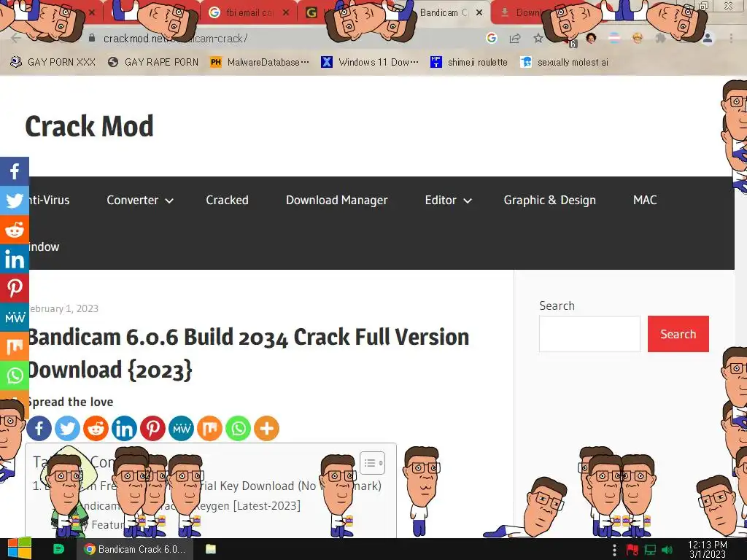Click LinkedIn icon in left sidebar
The image size is (747, 560).
point(15,259)
